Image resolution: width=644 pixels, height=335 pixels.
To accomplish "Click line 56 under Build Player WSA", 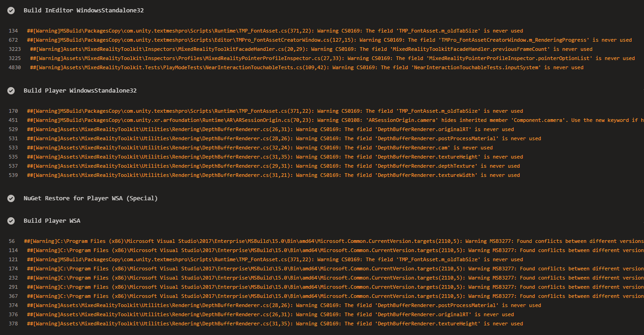I will [12, 240].
